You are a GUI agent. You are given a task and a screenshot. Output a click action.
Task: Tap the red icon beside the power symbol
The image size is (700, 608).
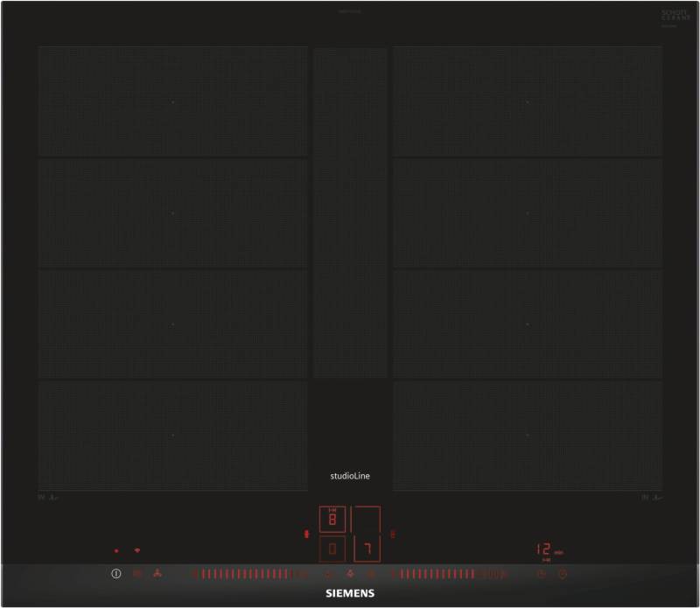pyautogui.click(x=137, y=574)
